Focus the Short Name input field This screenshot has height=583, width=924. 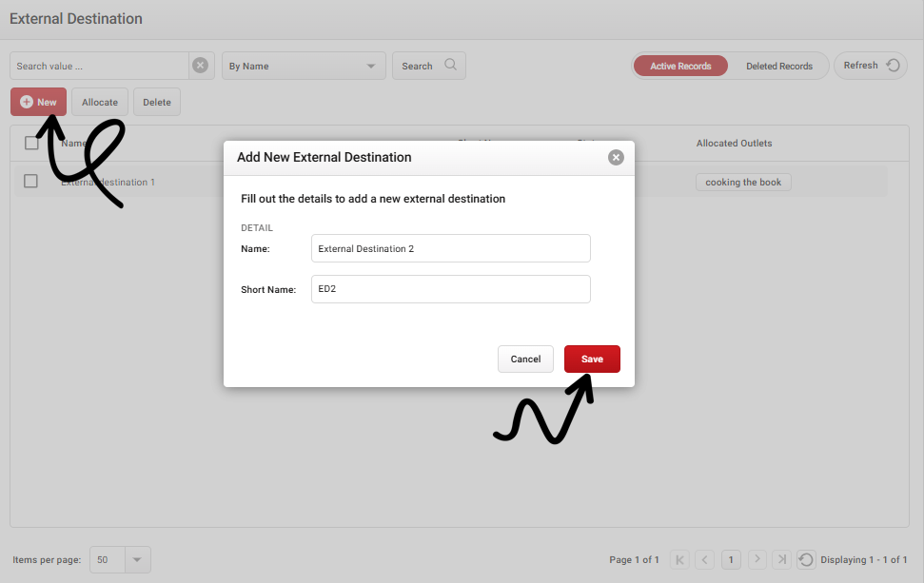pyautogui.click(x=450, y=289)
